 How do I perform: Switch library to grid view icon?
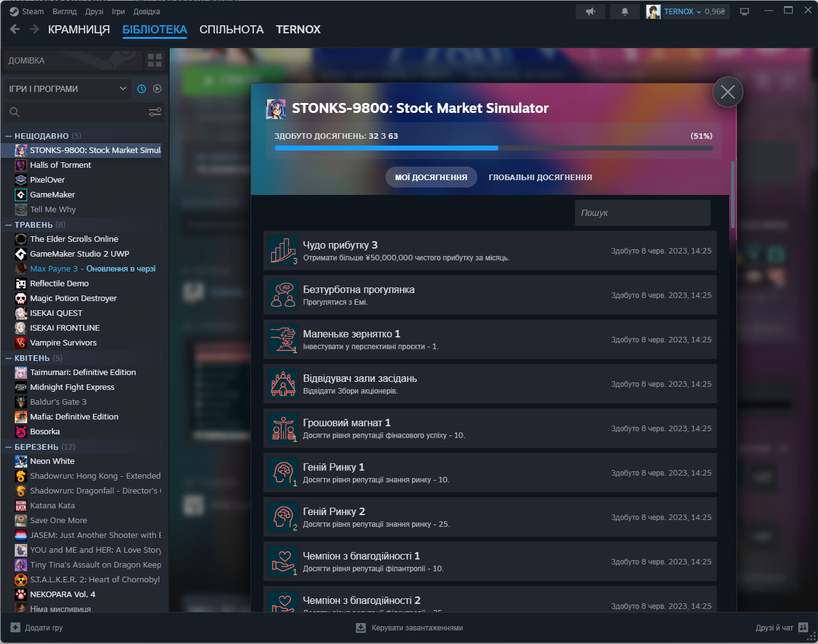155,60
